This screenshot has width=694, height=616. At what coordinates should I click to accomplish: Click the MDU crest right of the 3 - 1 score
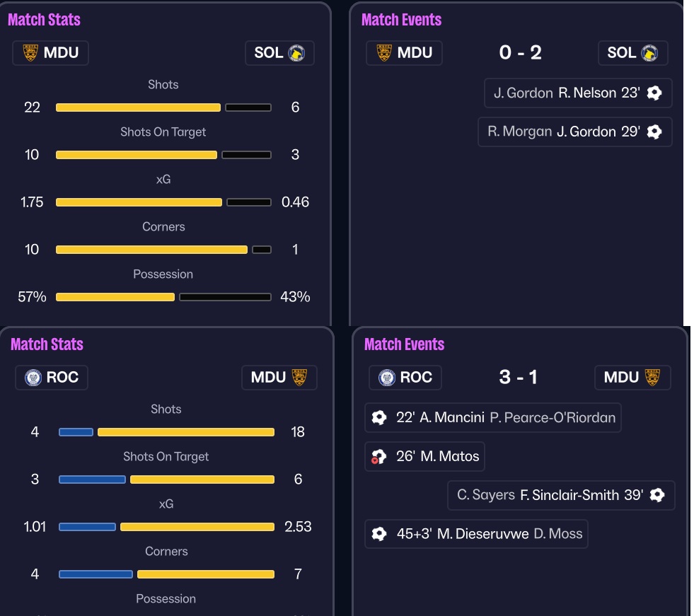click(654, 378)
